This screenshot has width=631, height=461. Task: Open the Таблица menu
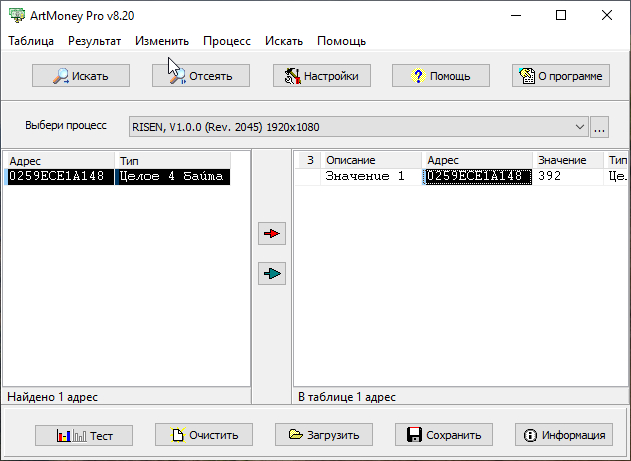pyautogui.click(x=31, y=41)
